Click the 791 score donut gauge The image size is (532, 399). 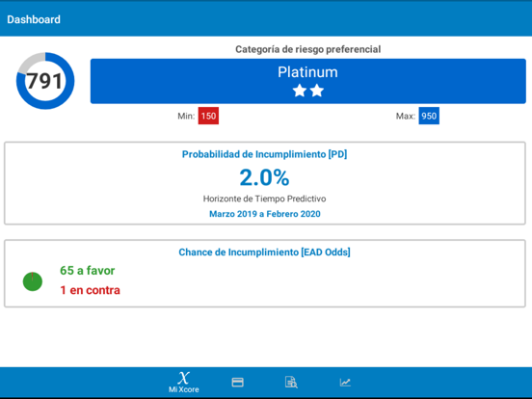(45, 81)
